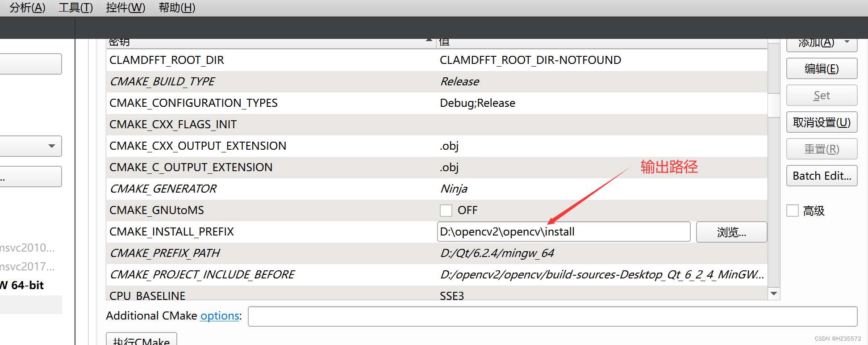Select the CMAKE_GENERATOR key

163,189
